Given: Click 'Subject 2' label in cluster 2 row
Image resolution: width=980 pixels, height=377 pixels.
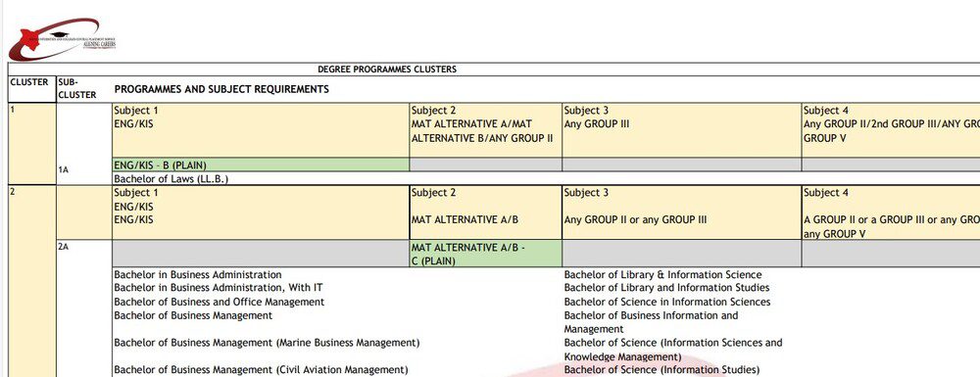Looking at the screenshot, I should pyautogui.click(x=433, y=193).
